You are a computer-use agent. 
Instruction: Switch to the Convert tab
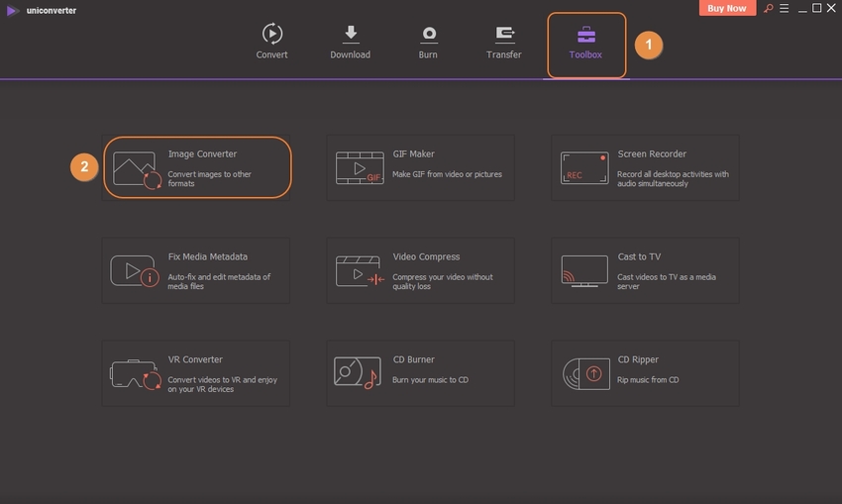[x=271, y=43]
